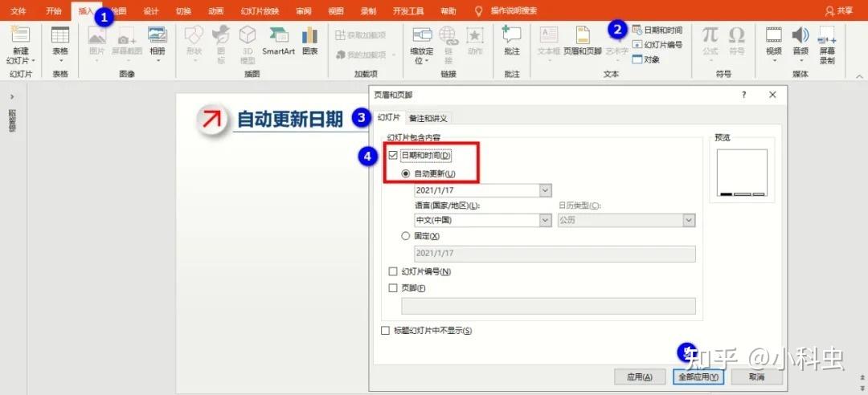Toggle the Date and time (日期和时间) checkbox
868x395 pixels.
pyautogui.click(x=393, y=156)
